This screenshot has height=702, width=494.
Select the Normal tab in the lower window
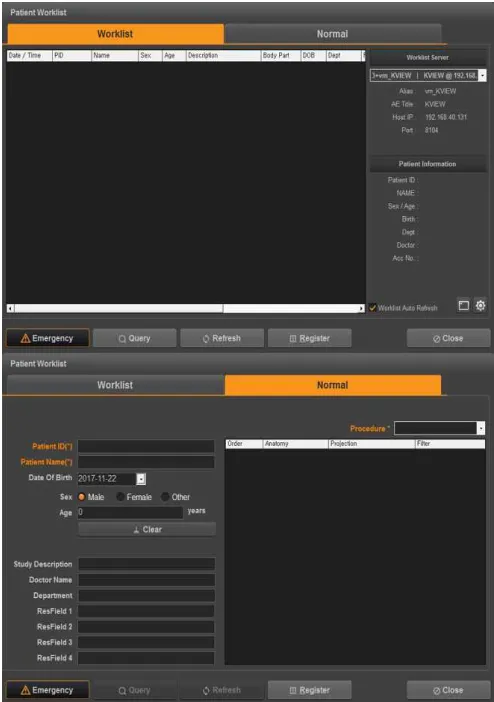coord(332,385)
